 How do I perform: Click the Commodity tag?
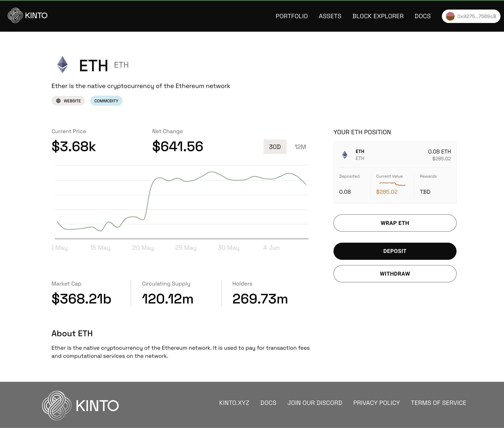[106, 101]
